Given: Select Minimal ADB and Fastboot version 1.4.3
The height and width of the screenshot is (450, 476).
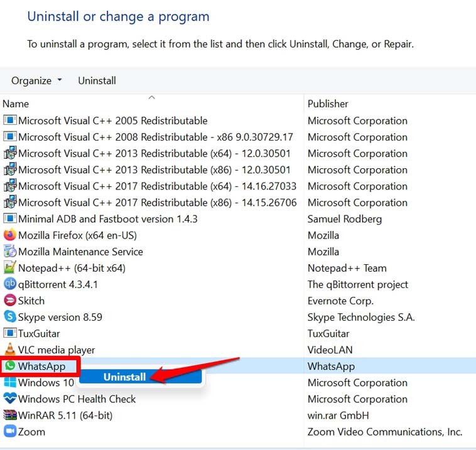Looking at the screenshot, I should (x=108, y=219).
